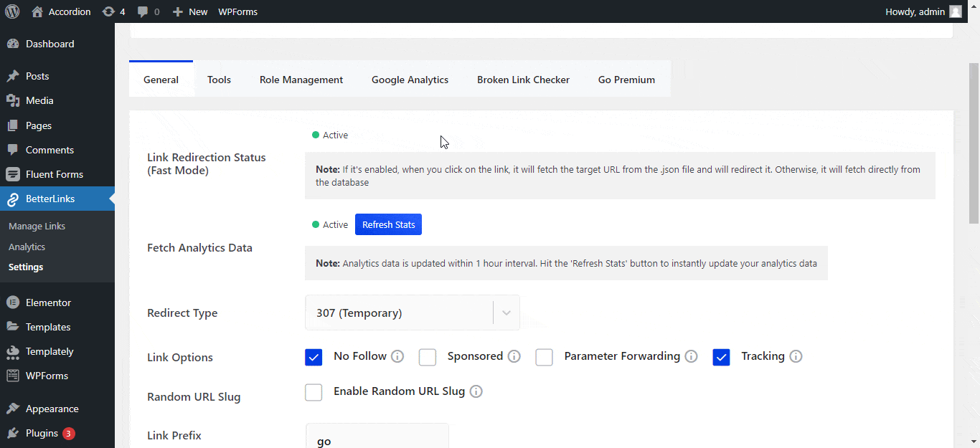This screenshot has width=980, height=448.
Task: Click Active status of Link Redirection
Action: [x=330, y=135]
